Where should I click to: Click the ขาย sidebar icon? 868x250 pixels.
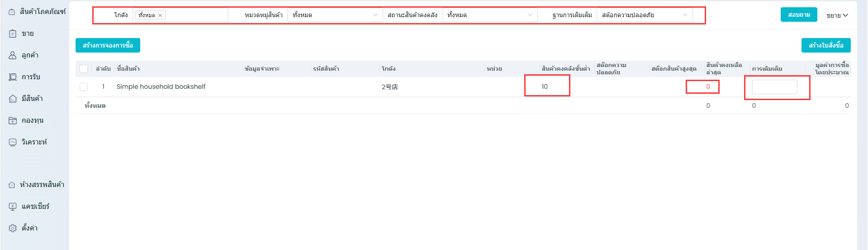13,34
